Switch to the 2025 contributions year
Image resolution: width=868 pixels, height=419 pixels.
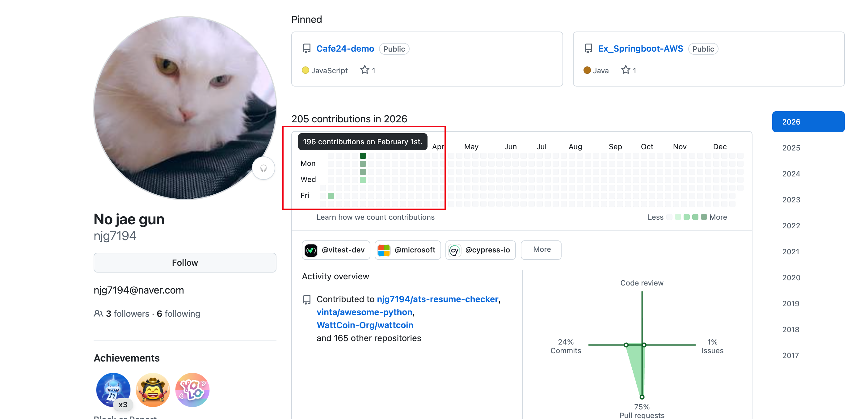(x=791, y=148)
